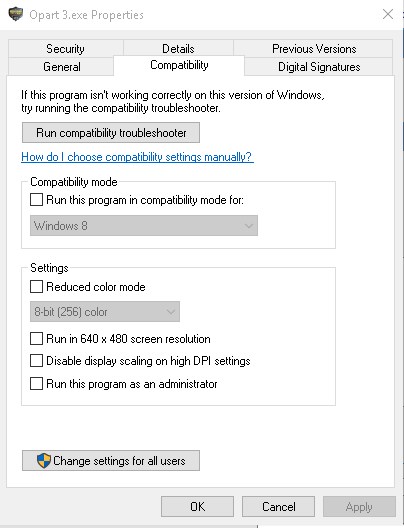The height and width of the screenshot is (528, 404).
Task: Tick Run in 640 x 480 screen resolution
Action: click(x=36, y=338)
